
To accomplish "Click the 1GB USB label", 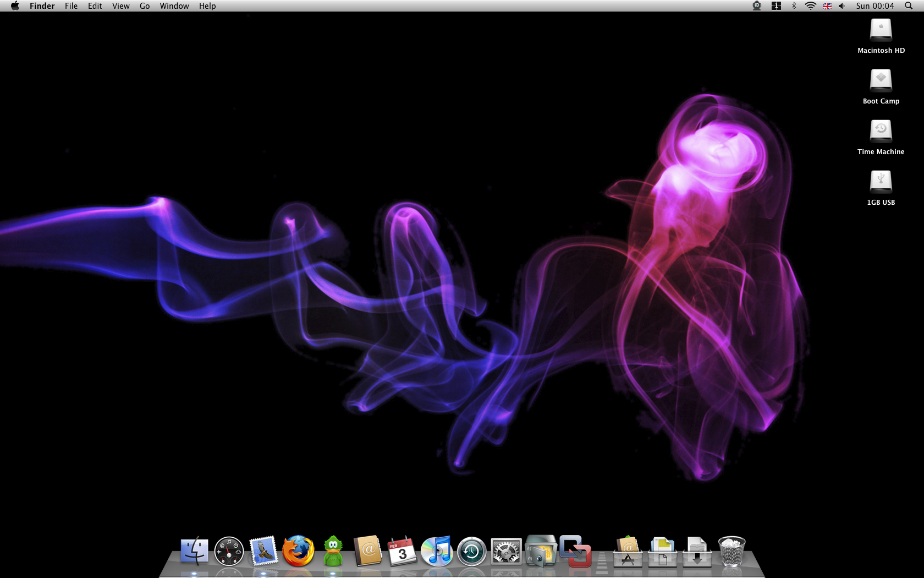I will (x=881, y=202).
